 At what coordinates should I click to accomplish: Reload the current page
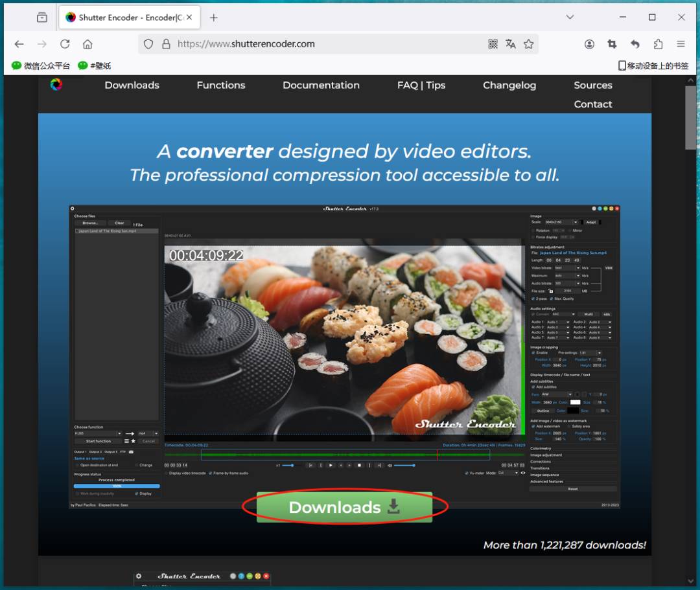click(65, 43)
